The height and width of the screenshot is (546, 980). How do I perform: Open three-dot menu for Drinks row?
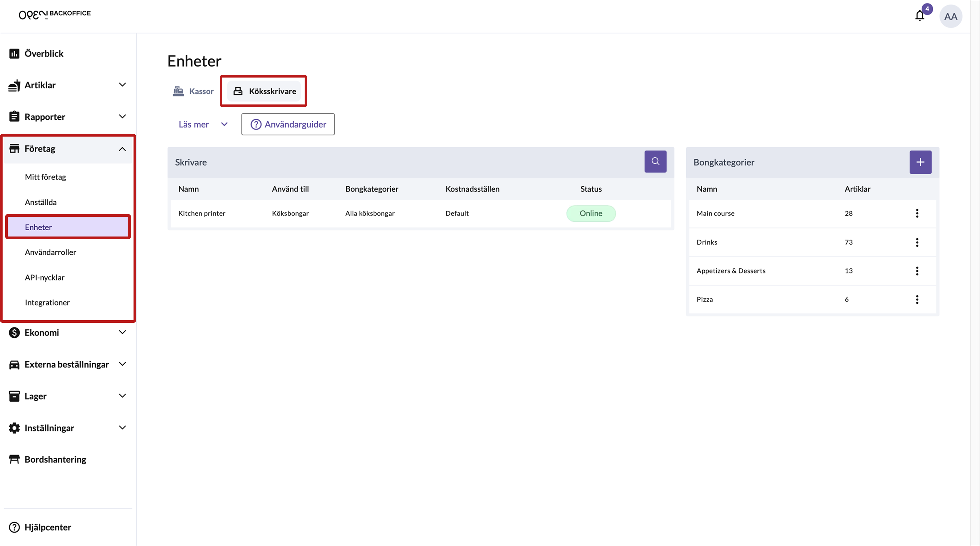pyautogui.click(x=917, y=242)
